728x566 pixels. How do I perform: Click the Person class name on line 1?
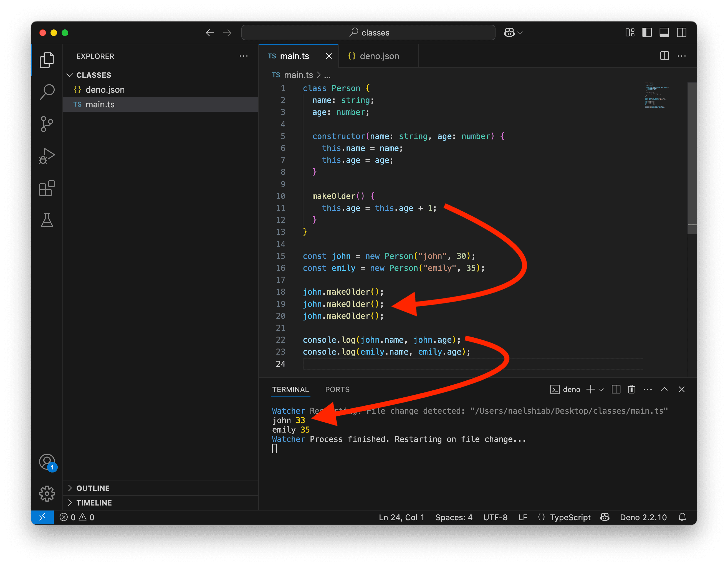pos(346,88)
